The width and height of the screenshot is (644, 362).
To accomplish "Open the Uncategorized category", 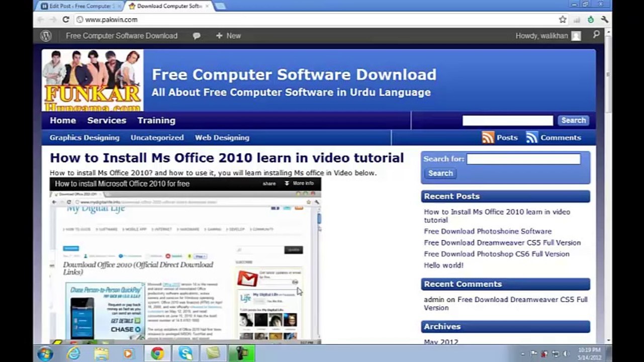I will click(x=157, y=137).
